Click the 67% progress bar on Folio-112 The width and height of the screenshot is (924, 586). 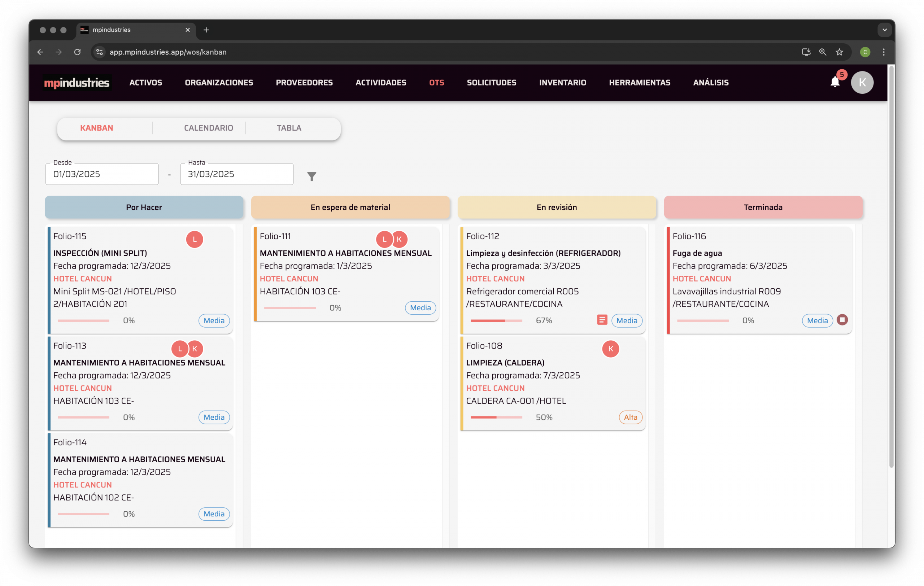point(496,320)
